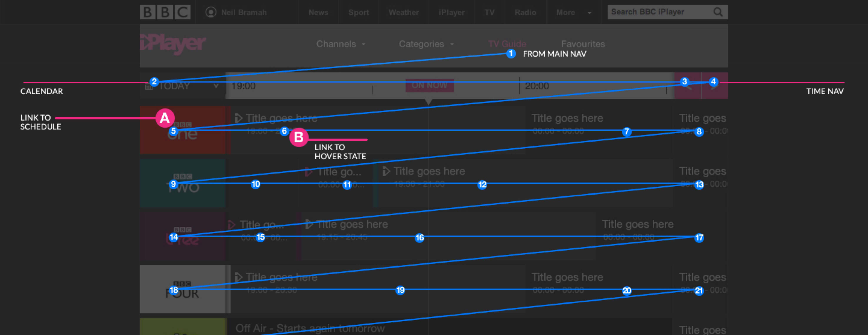868x335 pixels.
Task: Open TV in the BBC nav
Action: click(490, 12)
